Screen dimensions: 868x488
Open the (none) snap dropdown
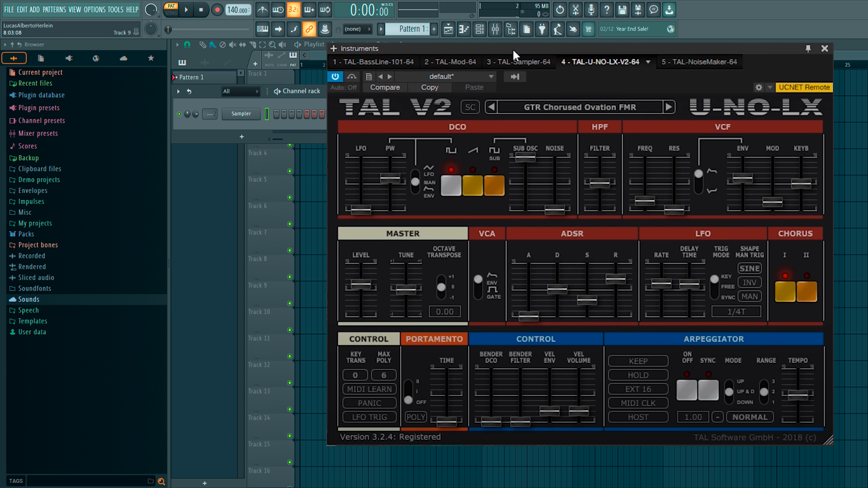click(x=357, y=29)
